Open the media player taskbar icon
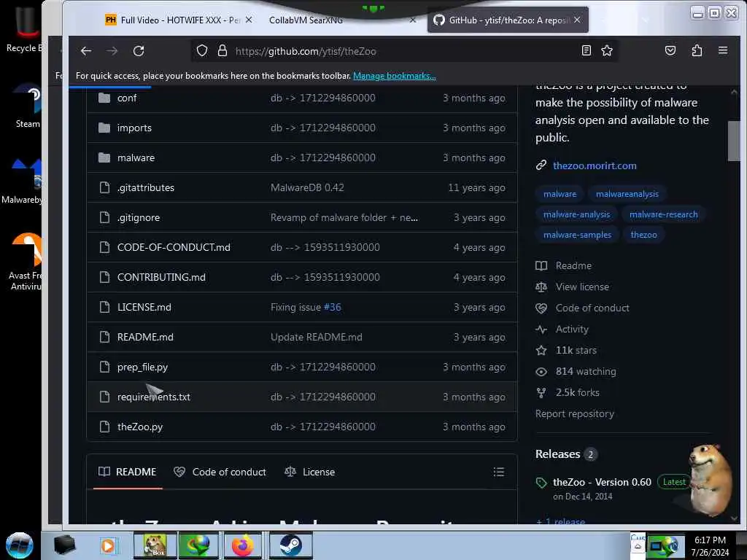This screenshot has height=560, width=747. point(108,545)
